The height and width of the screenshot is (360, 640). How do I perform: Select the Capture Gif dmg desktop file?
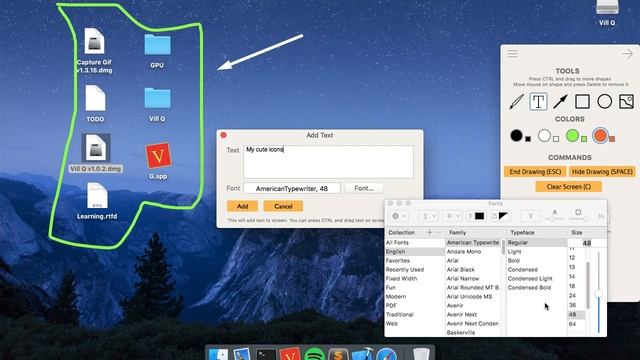94,51
